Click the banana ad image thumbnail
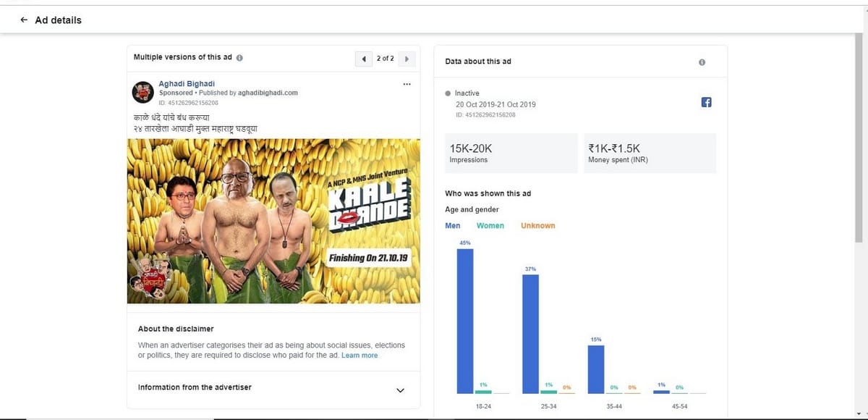This screenshot has height=420, width=868. tap(273, 221)
